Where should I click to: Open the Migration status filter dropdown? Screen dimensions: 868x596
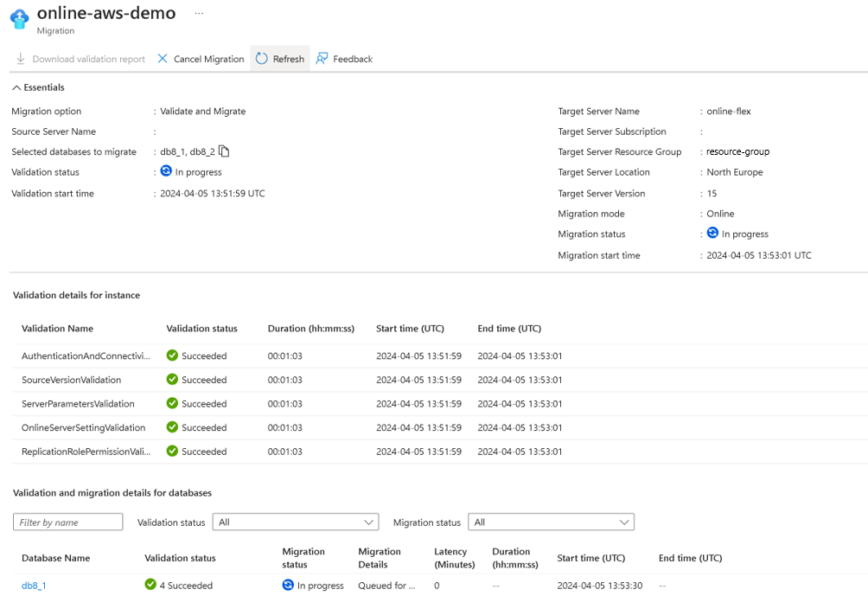(551, 522)
